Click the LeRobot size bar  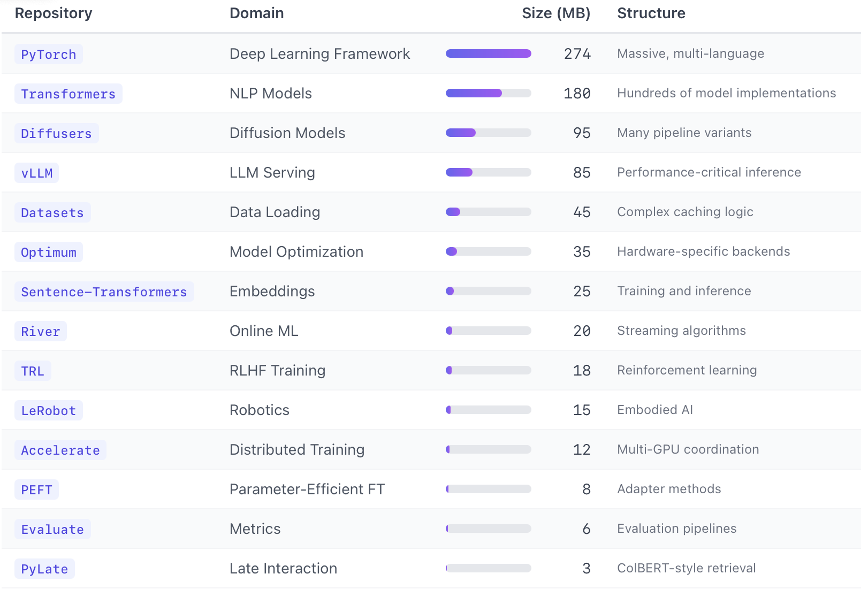(489, 410)
